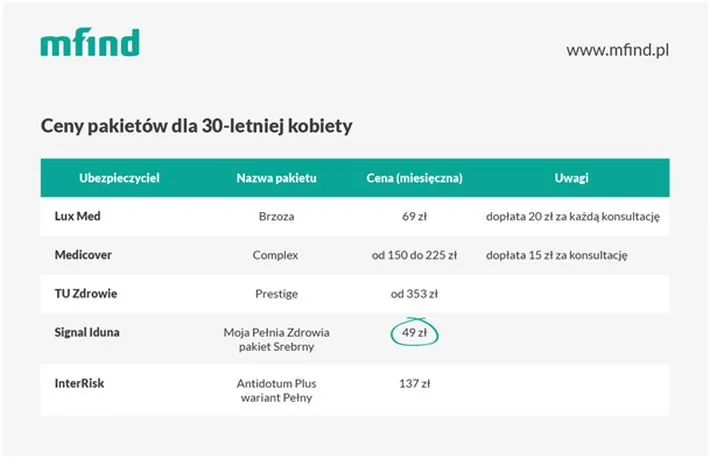Click Moja Pełnia Zdrowia pakiet Srebrny
The height and width of the screenshot is (459, 710).
(276, 340)
